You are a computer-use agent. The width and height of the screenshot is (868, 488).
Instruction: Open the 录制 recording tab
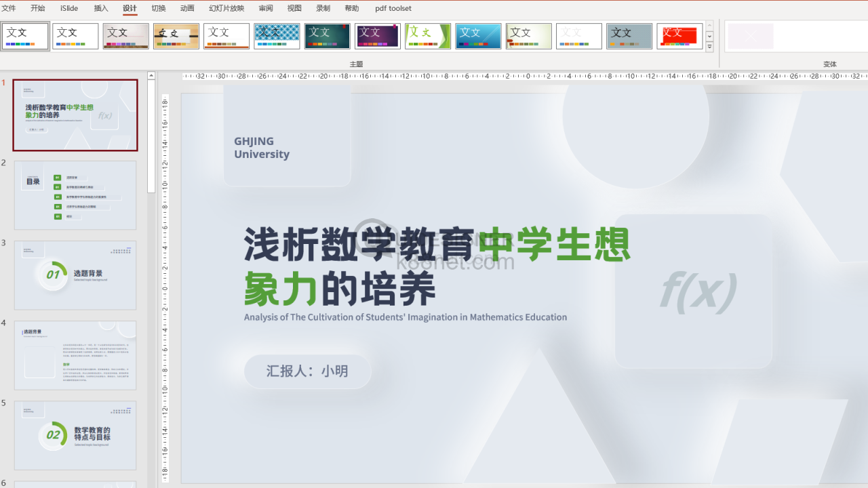pyautogui.click(x=323, y=8)
